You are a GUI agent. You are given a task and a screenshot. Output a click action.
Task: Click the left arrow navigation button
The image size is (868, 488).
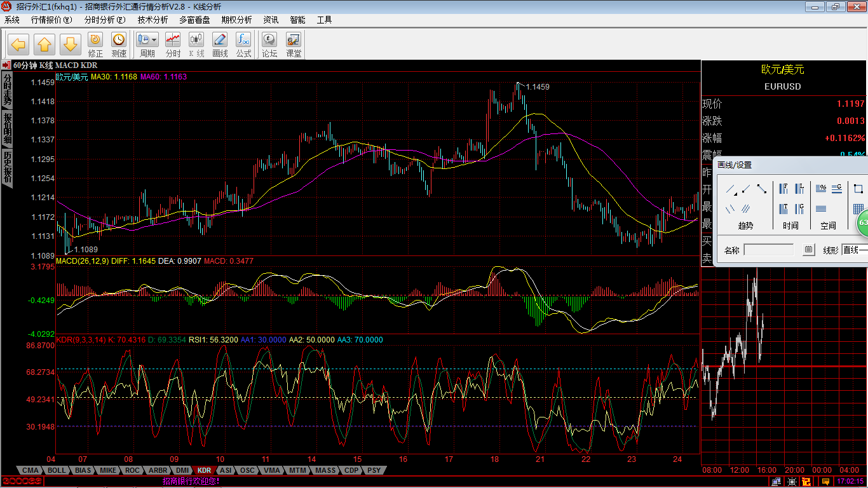18,44
